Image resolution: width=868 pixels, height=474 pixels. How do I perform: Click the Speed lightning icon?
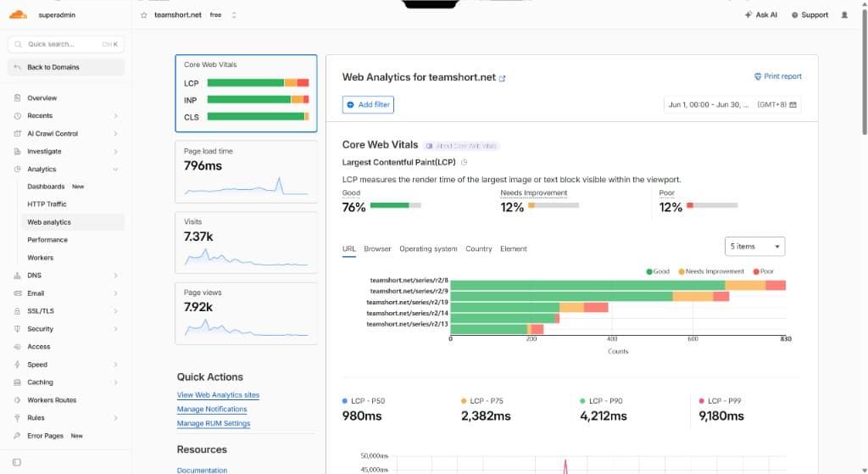(x=17, y=365)
